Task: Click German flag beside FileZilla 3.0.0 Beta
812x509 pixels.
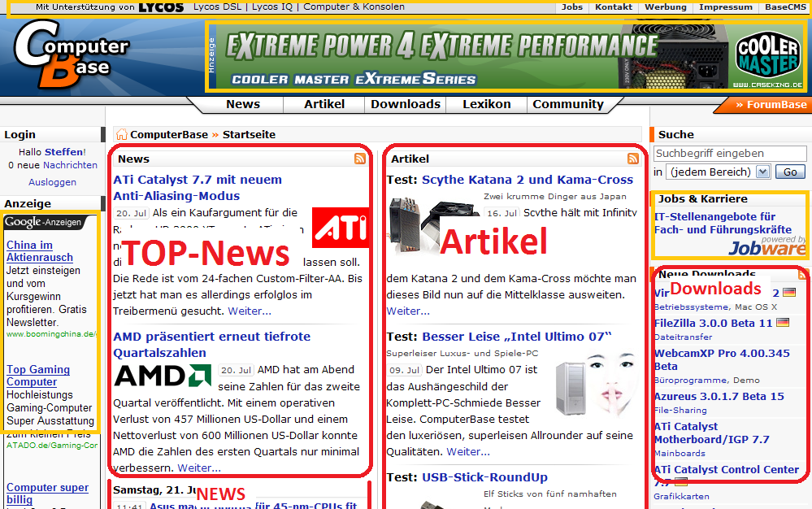Action: pyautogui.click(x=783, y=323)
